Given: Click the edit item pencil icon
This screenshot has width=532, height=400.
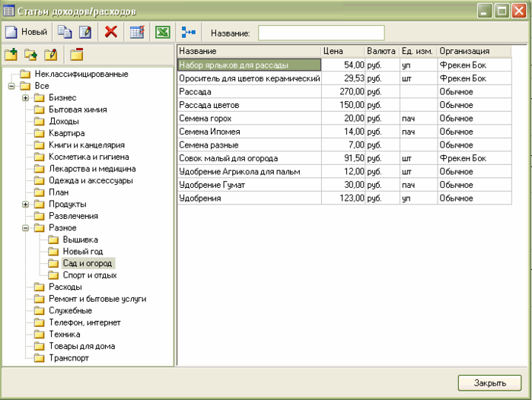Looking at the screenshot, I should tap(85, 32).
